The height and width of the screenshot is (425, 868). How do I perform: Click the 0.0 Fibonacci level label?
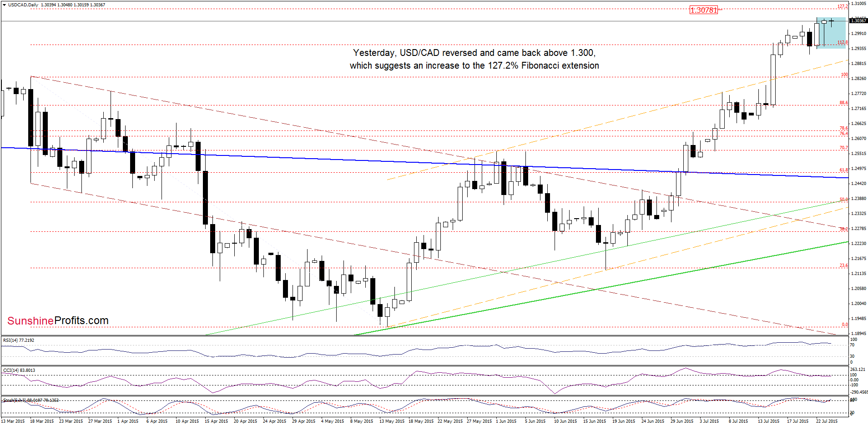point(845,325)
